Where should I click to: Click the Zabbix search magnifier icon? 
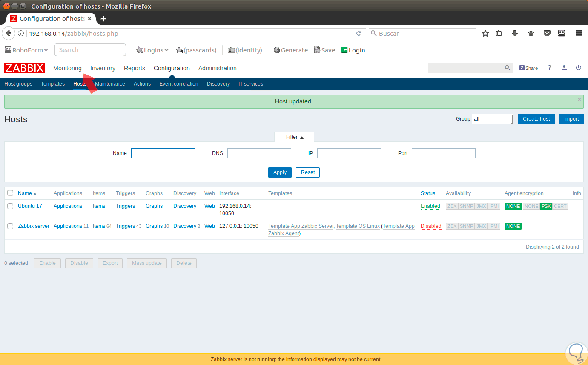[507, 68]
